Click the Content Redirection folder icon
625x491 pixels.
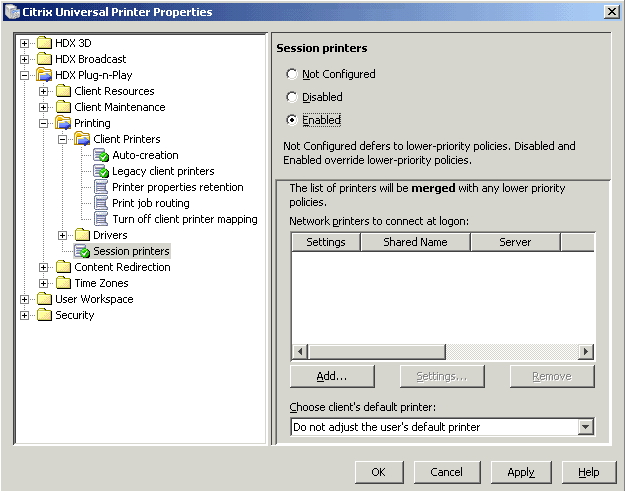(63, 267)
